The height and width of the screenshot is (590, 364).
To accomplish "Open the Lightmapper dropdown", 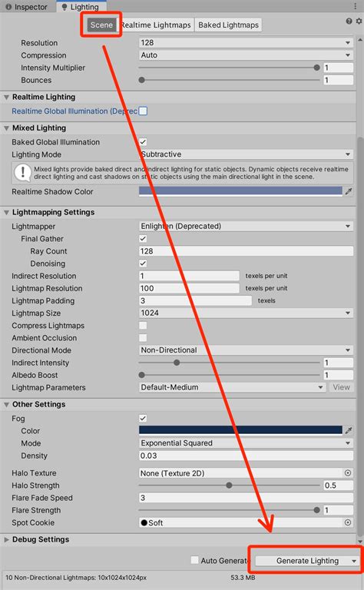I will tap(246, 226).
